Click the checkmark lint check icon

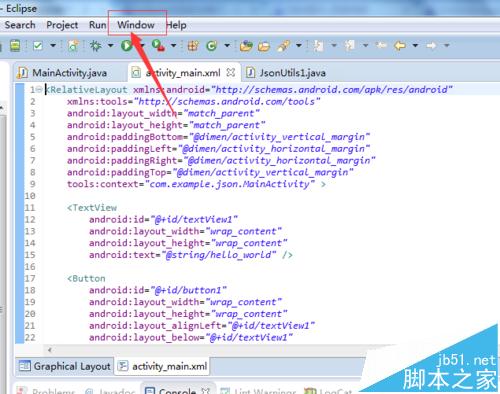point(38,45)
